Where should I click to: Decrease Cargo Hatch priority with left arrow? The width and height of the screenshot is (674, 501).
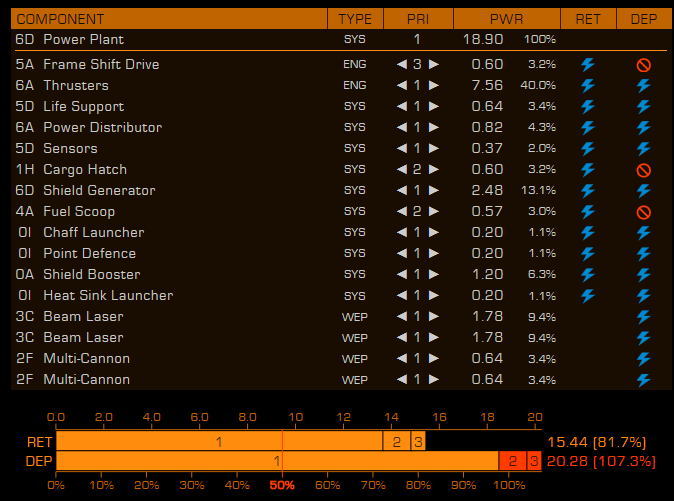tap(401, 169)
